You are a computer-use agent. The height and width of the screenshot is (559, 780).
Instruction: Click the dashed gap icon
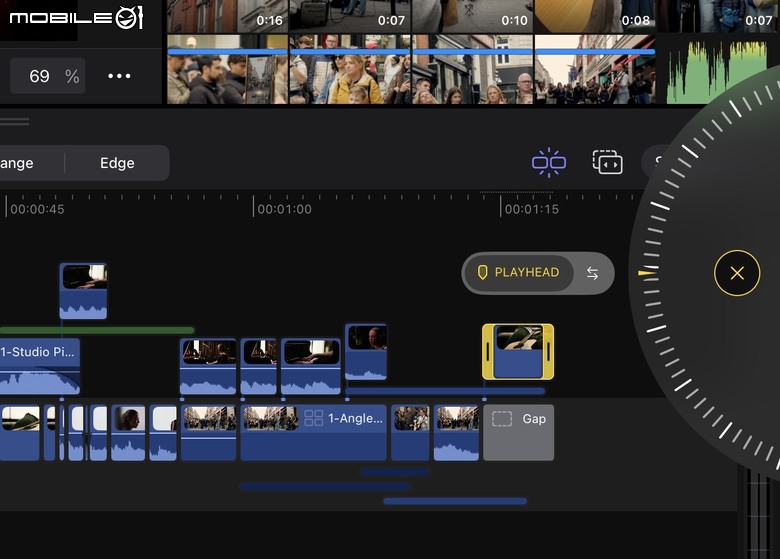point(501,419)
